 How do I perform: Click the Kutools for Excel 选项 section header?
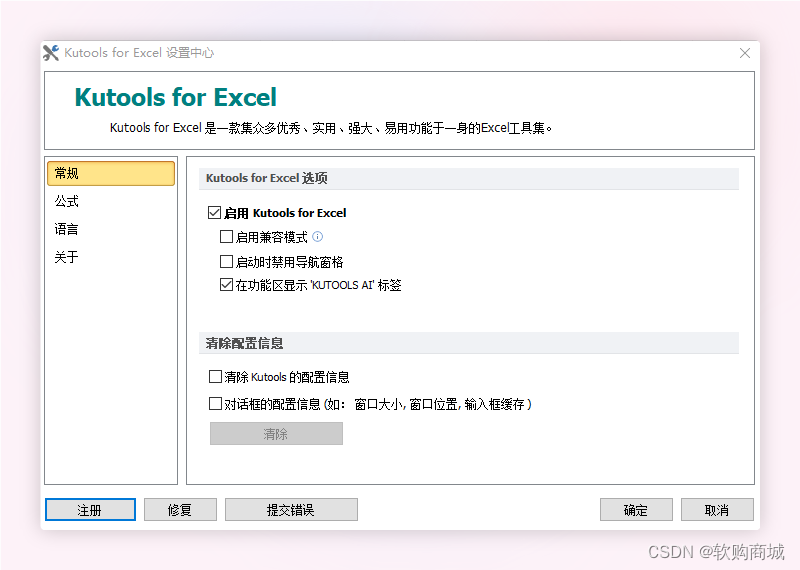click(468, 179)
